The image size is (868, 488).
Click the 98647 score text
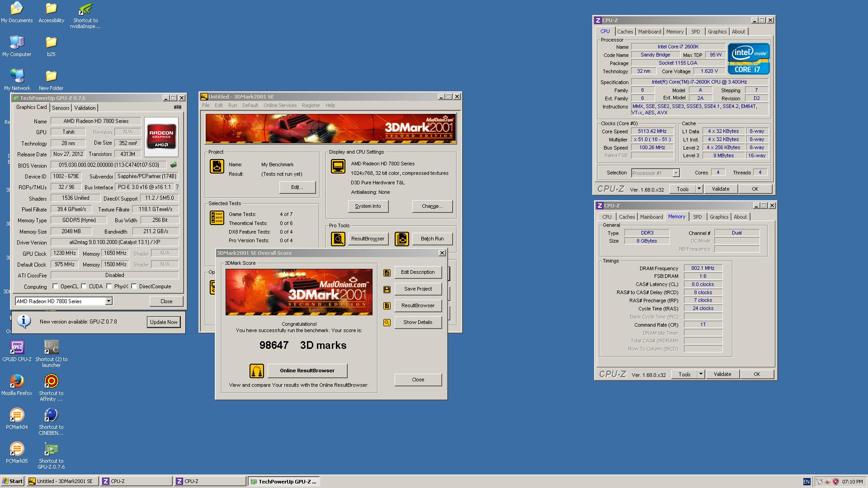274,346
